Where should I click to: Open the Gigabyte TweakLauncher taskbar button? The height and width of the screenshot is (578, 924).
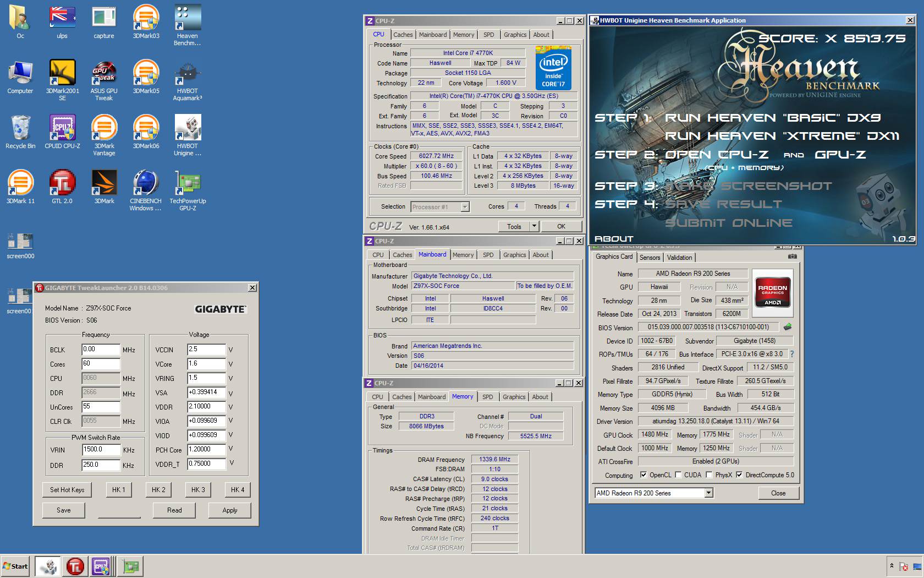[75, 566]
